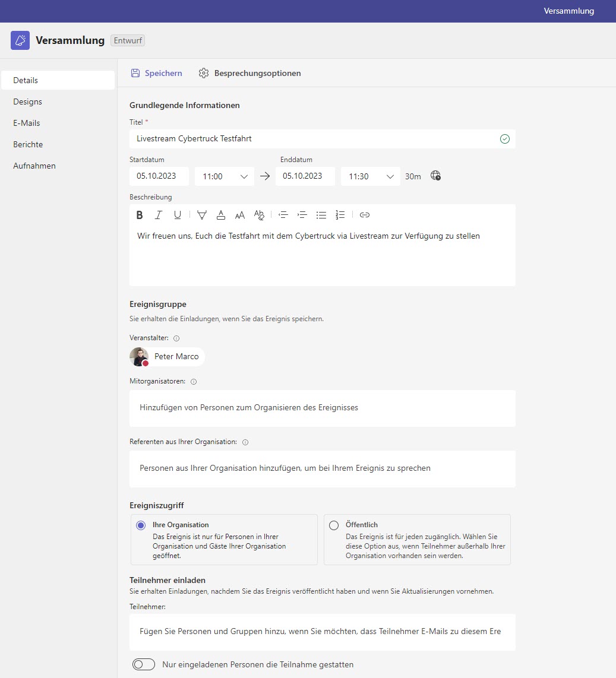This screenshot has height=678, width=616.
Task: Click the arrow between start and end date
Action: [265, 176]
